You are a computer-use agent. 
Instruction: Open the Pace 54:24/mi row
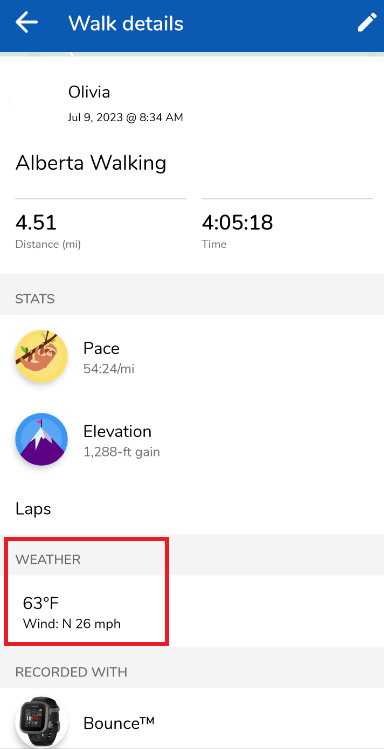click(192, 356)
